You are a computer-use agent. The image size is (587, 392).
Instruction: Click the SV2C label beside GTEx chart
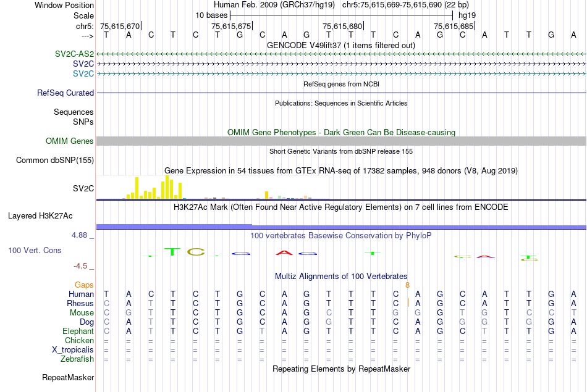[83, 188]
